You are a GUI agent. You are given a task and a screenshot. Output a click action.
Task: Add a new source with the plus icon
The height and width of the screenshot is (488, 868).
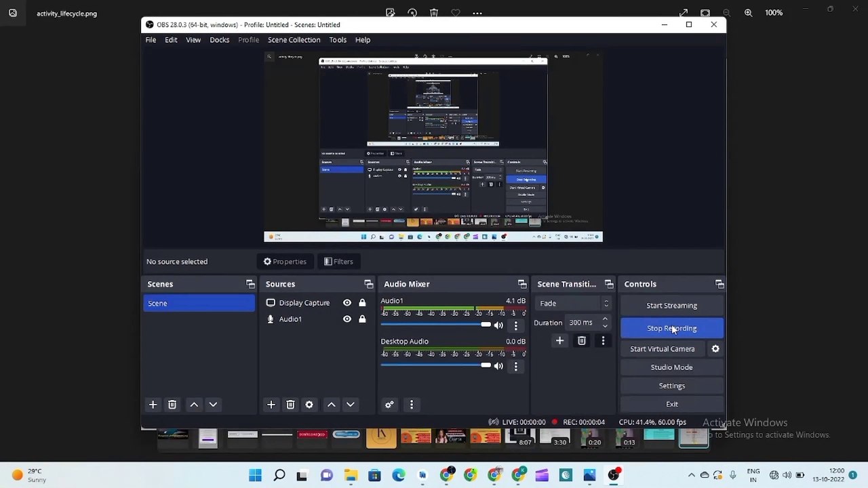271,405
